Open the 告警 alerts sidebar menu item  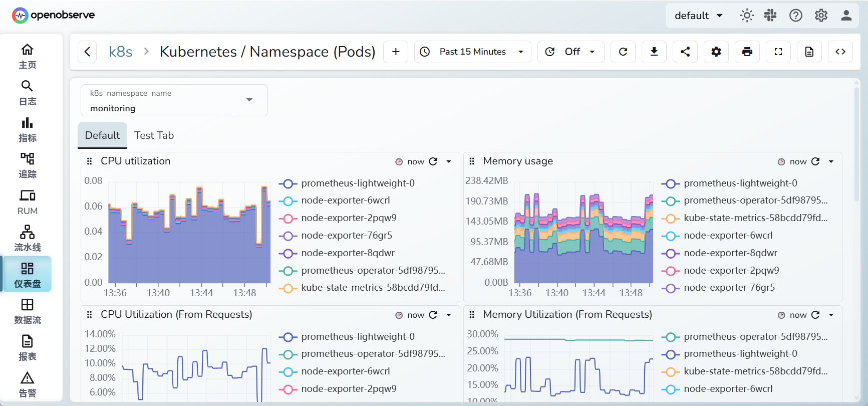[x=27, y=384]
